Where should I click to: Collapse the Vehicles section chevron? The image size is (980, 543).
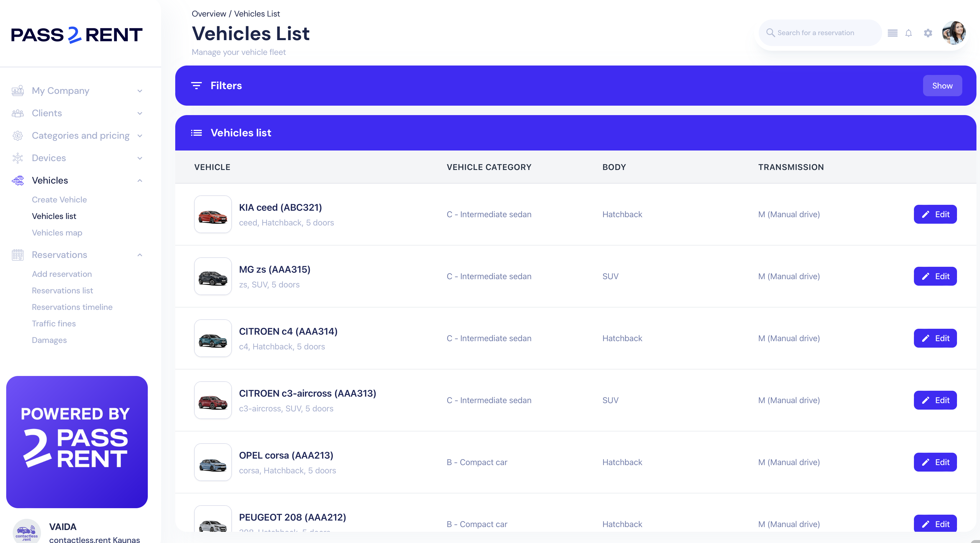tap(140, 180)
